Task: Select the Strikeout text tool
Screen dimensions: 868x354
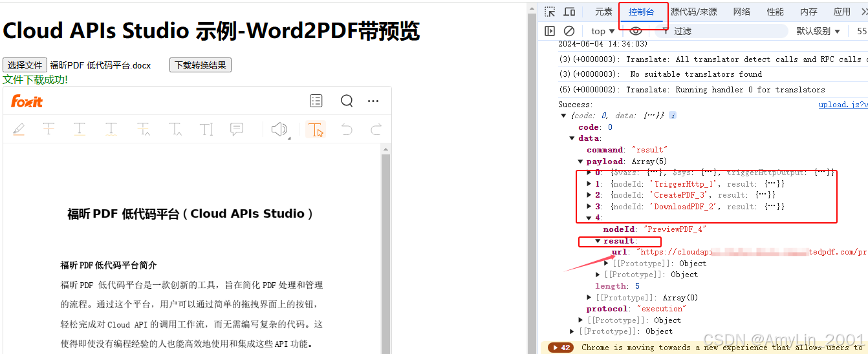Action: 49,129
